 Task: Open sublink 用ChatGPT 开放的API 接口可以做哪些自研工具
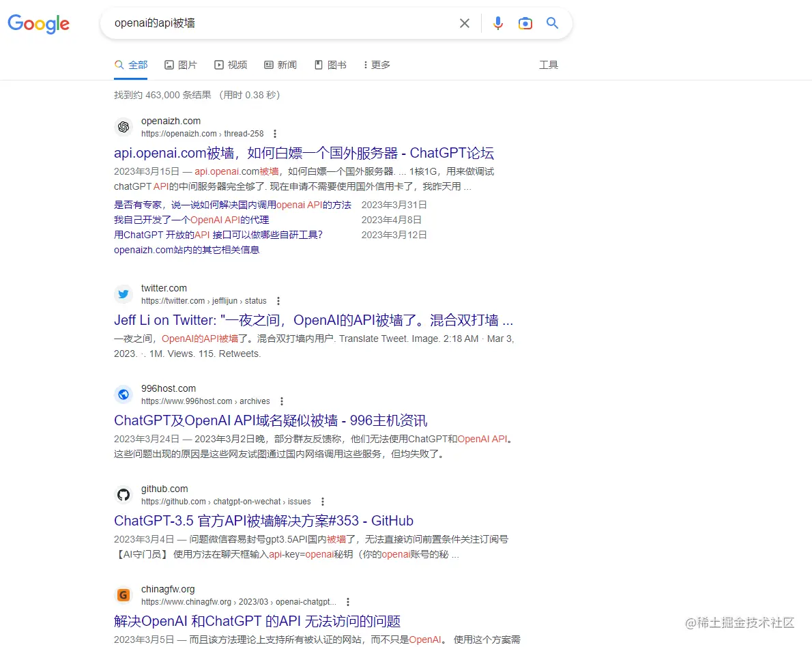218,235
